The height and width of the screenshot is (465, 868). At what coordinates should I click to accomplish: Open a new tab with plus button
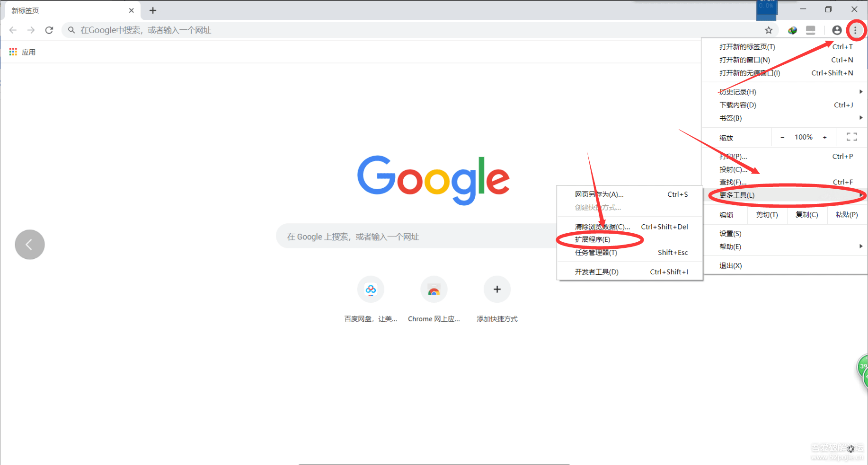click(x=153, y=10)
